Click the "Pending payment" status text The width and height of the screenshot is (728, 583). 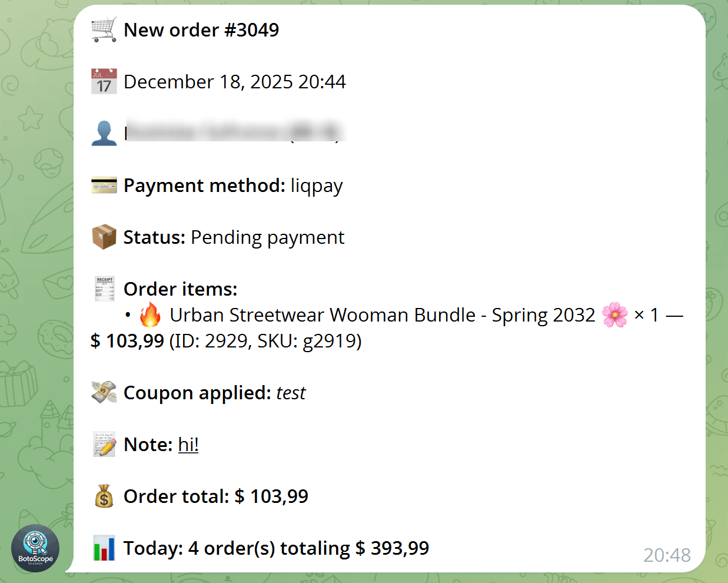pyautogui.click(x=267, y=237)
